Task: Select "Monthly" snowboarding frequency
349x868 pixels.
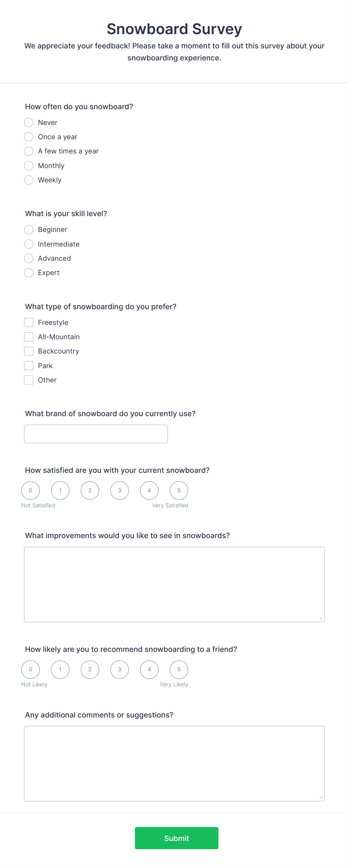Action: tap(29, 165)
